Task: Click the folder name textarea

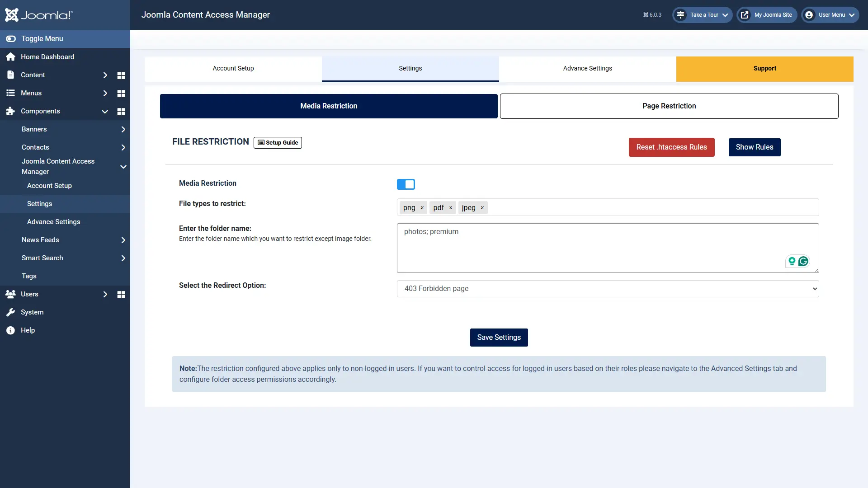Action: [608, 248]
